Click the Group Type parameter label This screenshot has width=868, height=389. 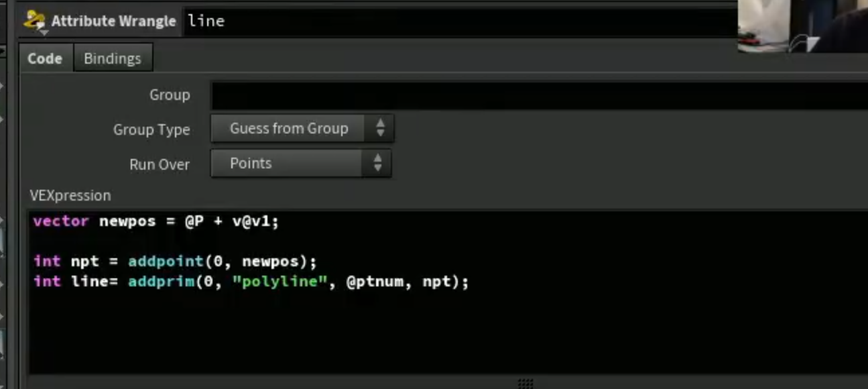[x=151, y=130]
